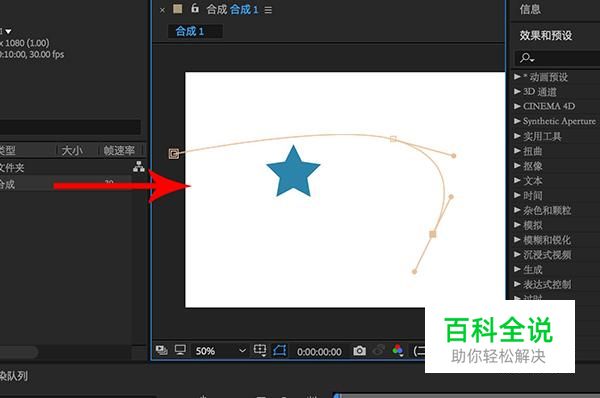This screenshot has height=398, width=600.
Task: Click the 0:00:00:00 current time display
Action: point(319,352)
